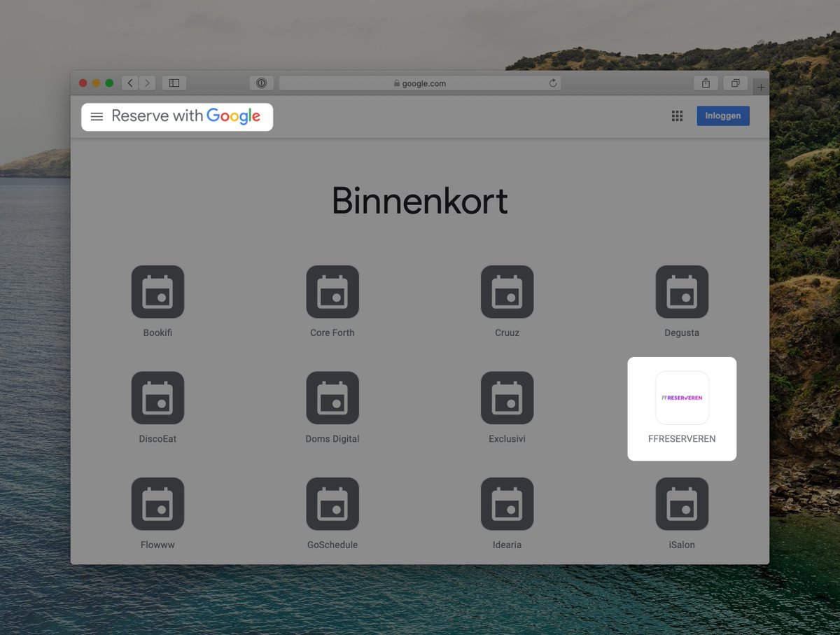840x635 pixels.
Task: Show the Safari tab overview button
Action: pyautogui.click(x=735, y=83)
